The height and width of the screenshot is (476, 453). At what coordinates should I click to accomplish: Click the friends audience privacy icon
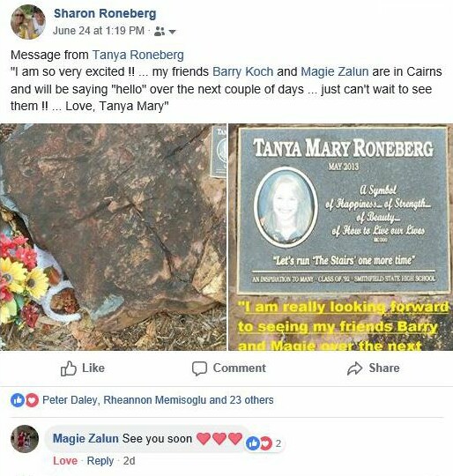[x=160, y=31]
